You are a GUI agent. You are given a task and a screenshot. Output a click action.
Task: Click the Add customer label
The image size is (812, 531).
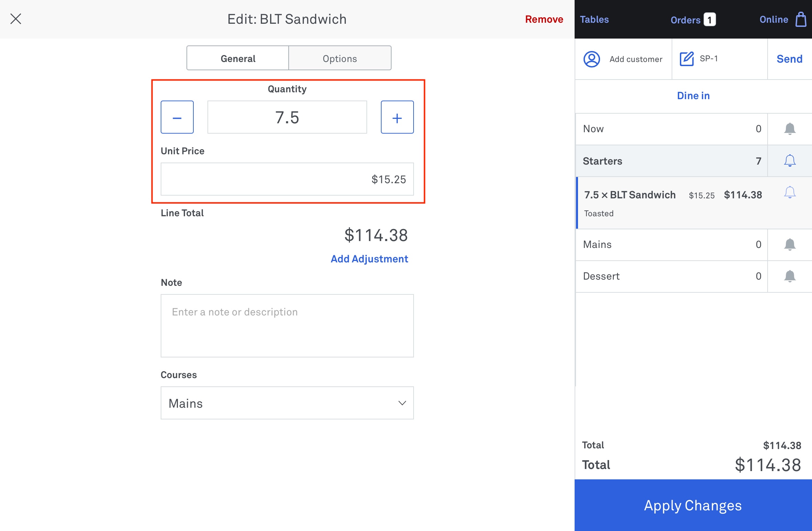[x=636, y=59]
